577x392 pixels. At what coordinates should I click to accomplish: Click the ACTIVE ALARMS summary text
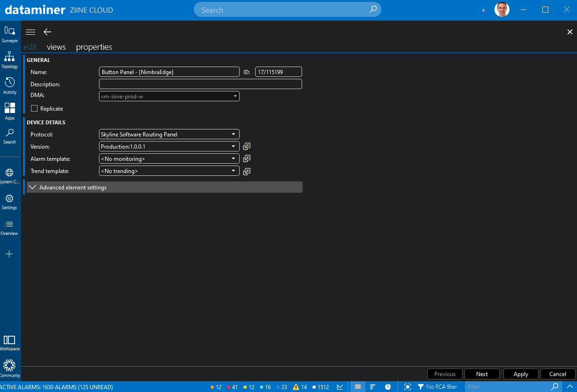tap(56, 387)
